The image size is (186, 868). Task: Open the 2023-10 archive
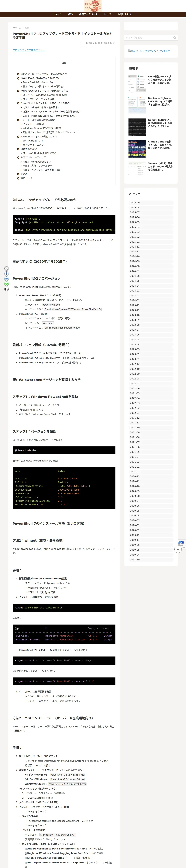(151, 315)
